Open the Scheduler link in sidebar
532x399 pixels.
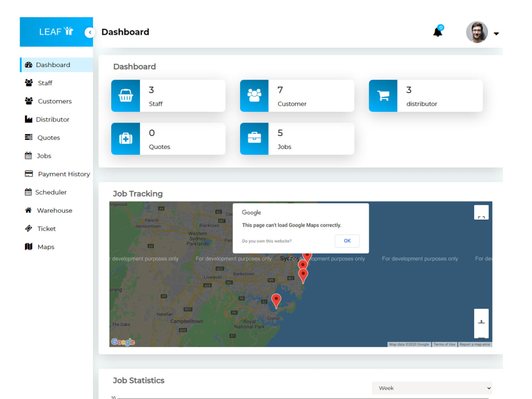point(56,192)
